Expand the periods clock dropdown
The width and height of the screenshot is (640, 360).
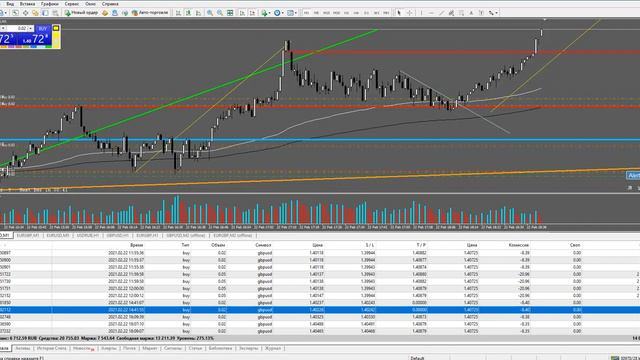(x=282, y=13)
